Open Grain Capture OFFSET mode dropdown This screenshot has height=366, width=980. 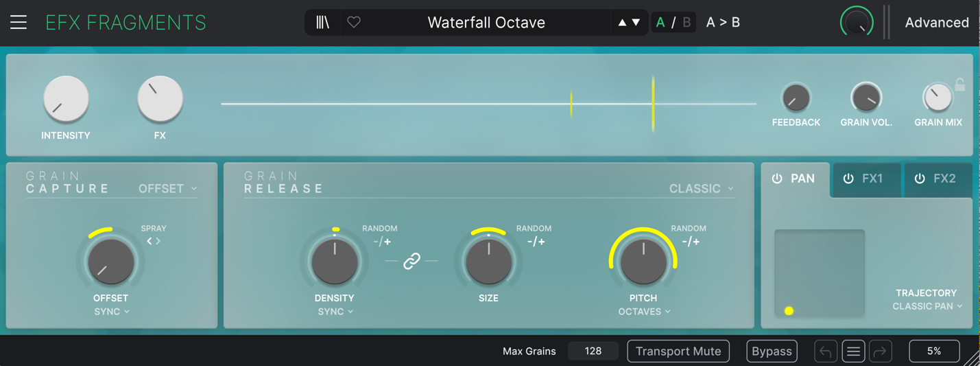168,188
